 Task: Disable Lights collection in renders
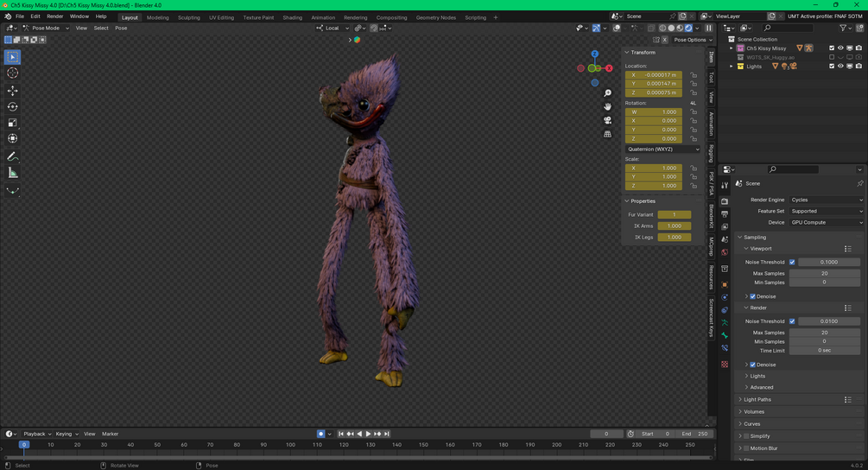[x=858, y=67]
